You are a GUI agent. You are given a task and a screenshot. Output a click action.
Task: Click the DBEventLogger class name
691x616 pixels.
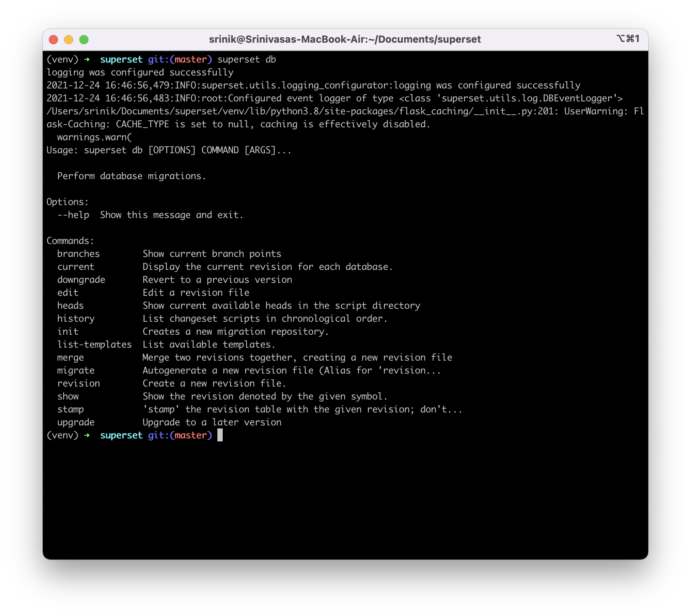point(578,98)
